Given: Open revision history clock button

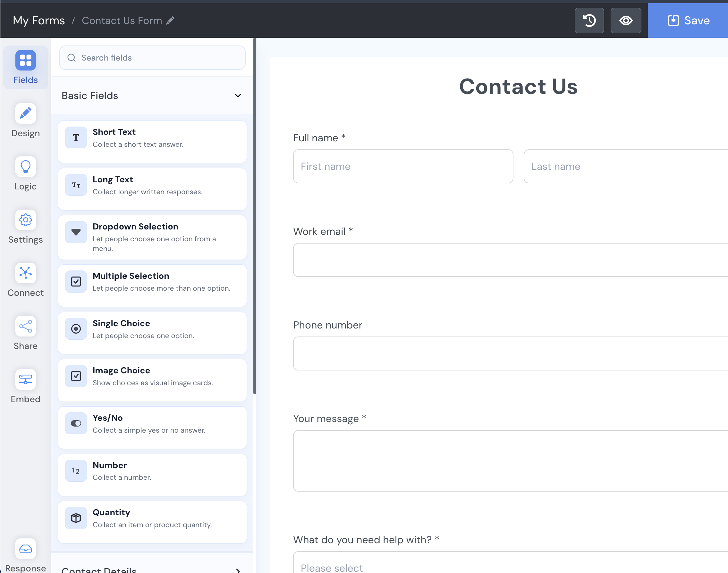Looking at the screenshot, I should pyautogui.click(x=589, y=21).
